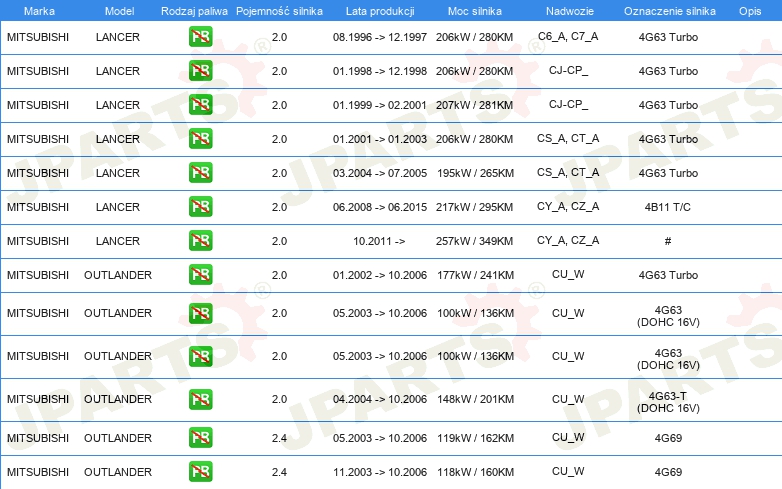Click CY_A, CZ_A body in 217kW row
Viewport: 782px width, 489px height.
(x=568, y=206)
